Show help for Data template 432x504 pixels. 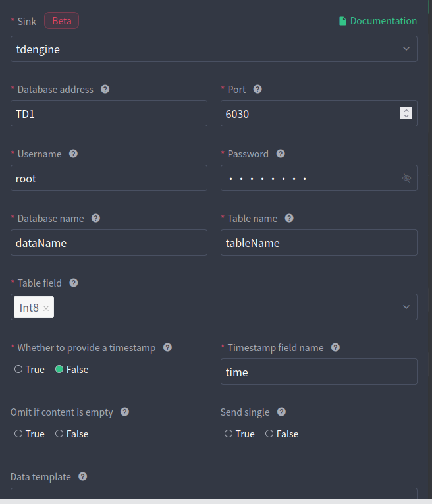[82, 477]
